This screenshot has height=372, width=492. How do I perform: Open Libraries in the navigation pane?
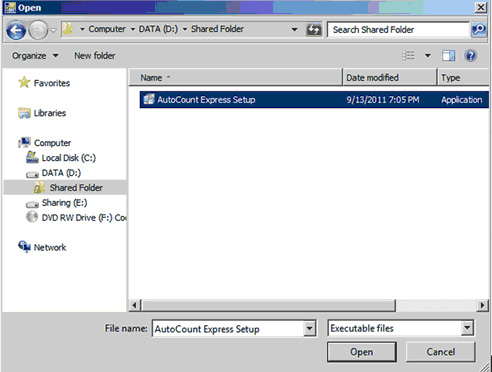50,113
